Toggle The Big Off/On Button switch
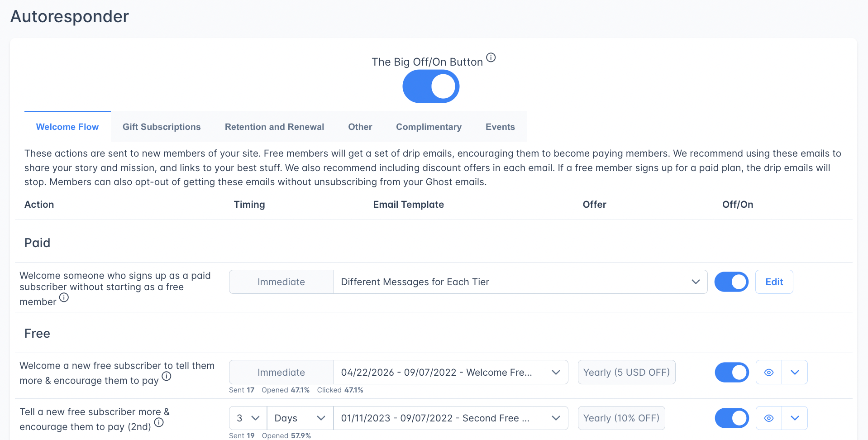 431,86
